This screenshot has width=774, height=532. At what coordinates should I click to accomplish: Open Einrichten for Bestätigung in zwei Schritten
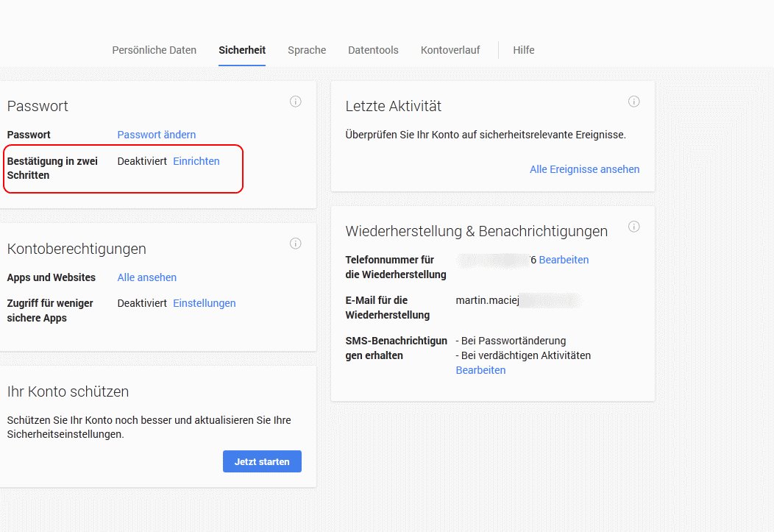(196, 160)
